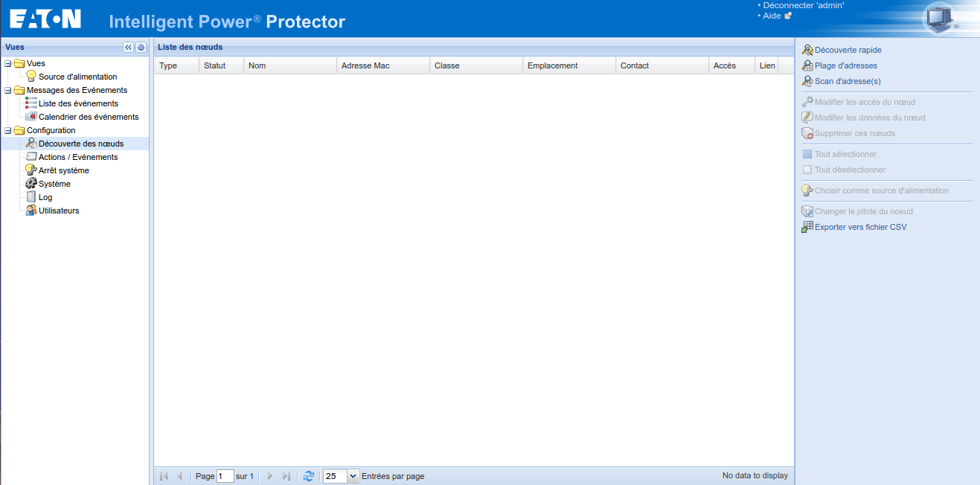Sort by the Classe column header

[476, 65]
